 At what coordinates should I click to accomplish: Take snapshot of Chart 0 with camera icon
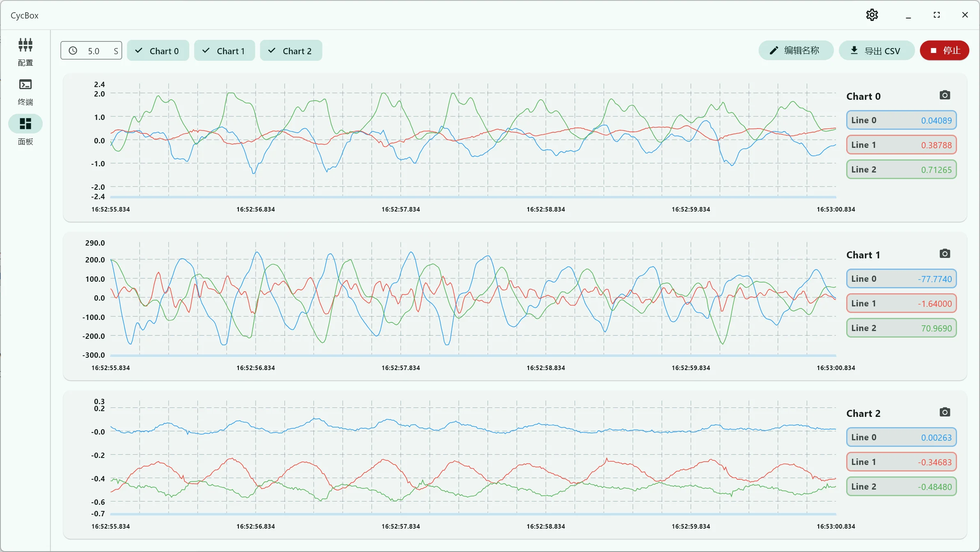[x=945, y=95]
